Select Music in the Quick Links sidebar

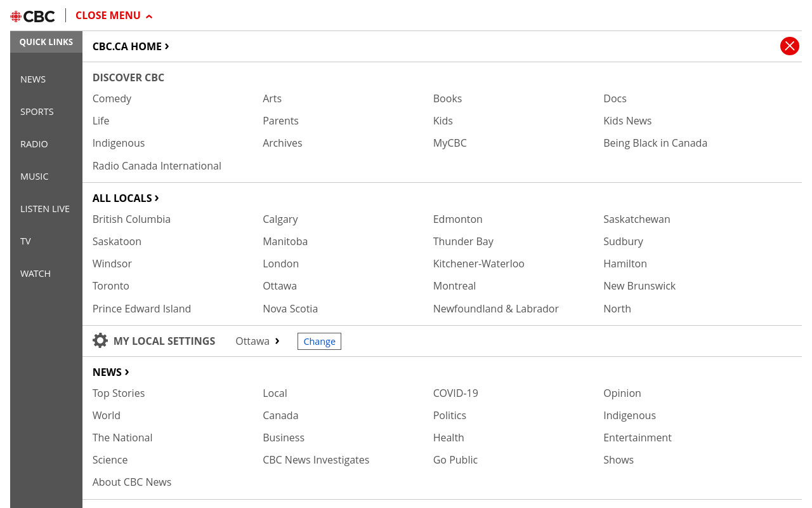point(34,177)
